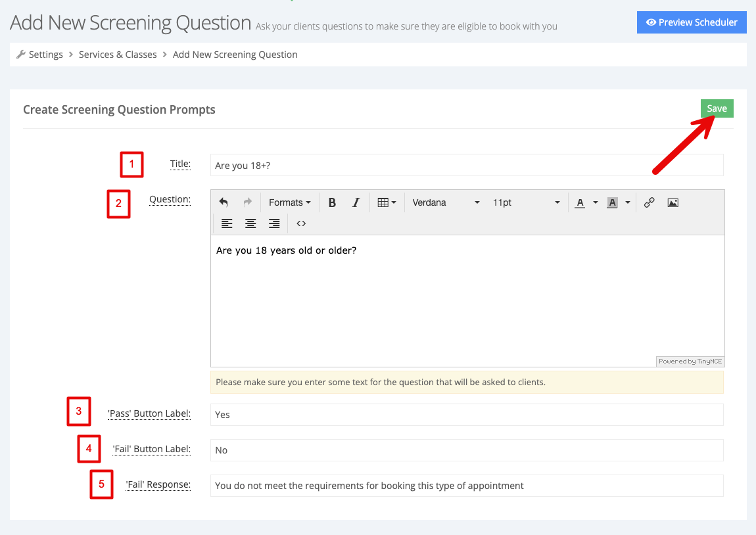Click the yellow question text warning notice

coord(467,383)
